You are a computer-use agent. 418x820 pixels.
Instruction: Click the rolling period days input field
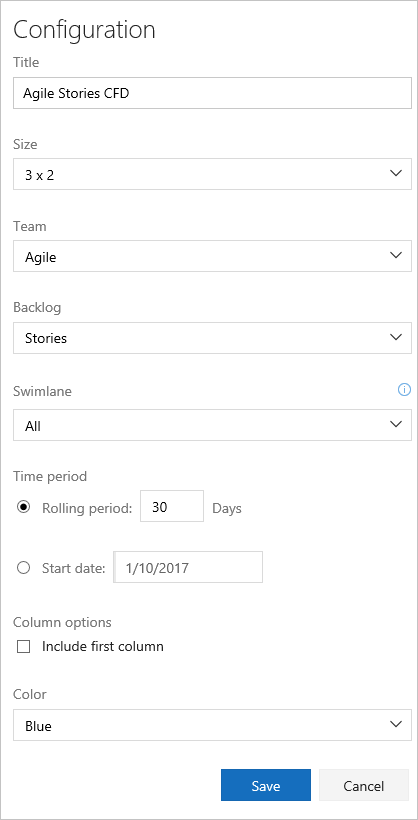[x=172, y=506]
